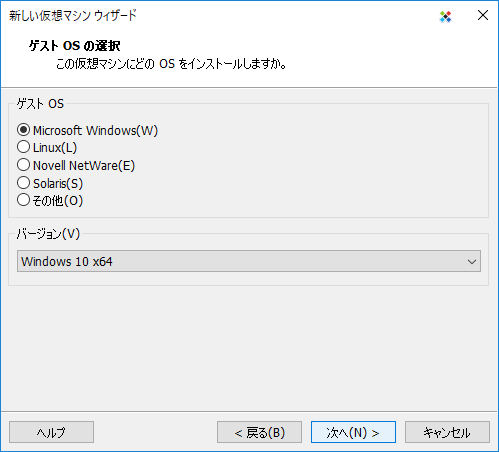Click the 新しい仮想マシン ウィザード title bar text
The height and width of the screenshot is (452, 499).
[73, 16]
